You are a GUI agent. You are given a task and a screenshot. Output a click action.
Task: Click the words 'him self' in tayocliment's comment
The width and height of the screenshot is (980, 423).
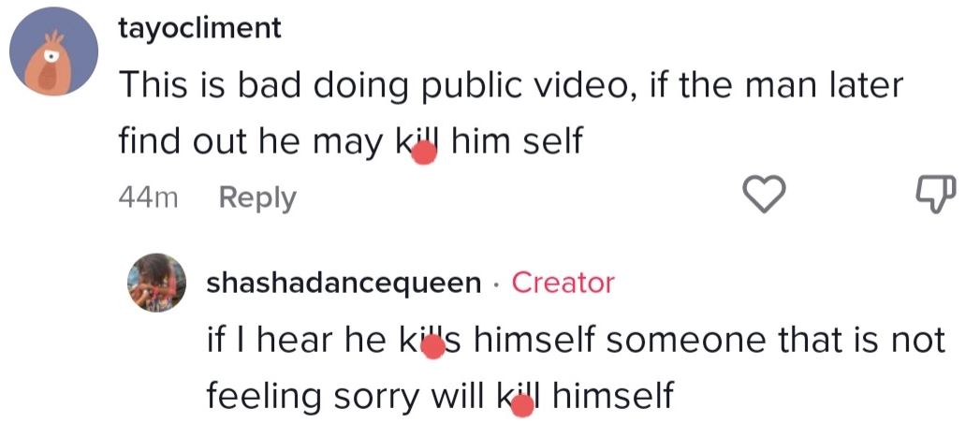coord(517,142)
